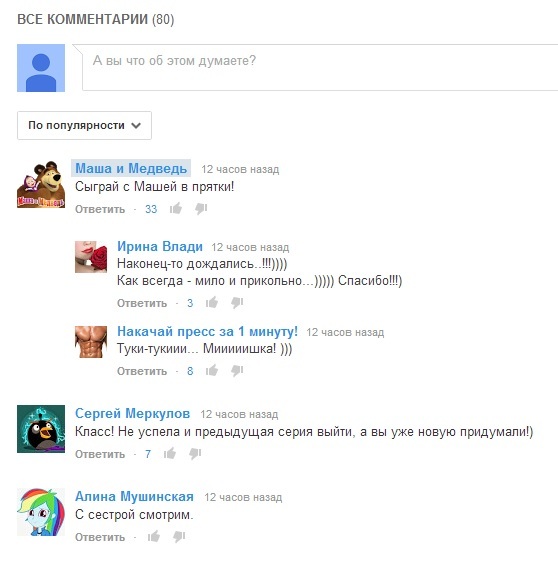Reply to Ирина Влади's comment
This screenshot has height=563, width=558.
click(142, 303)
